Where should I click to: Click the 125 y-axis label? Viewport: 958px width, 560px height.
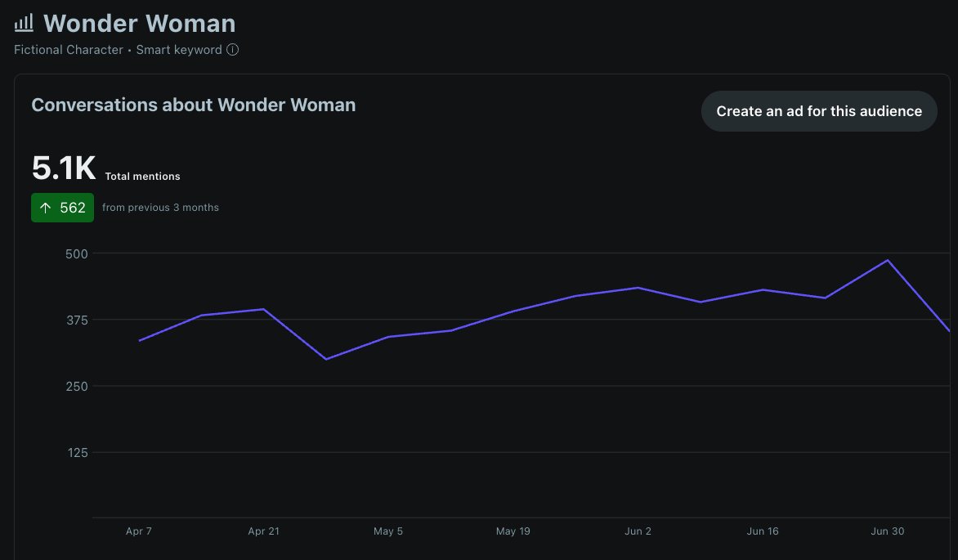(78, 453)
